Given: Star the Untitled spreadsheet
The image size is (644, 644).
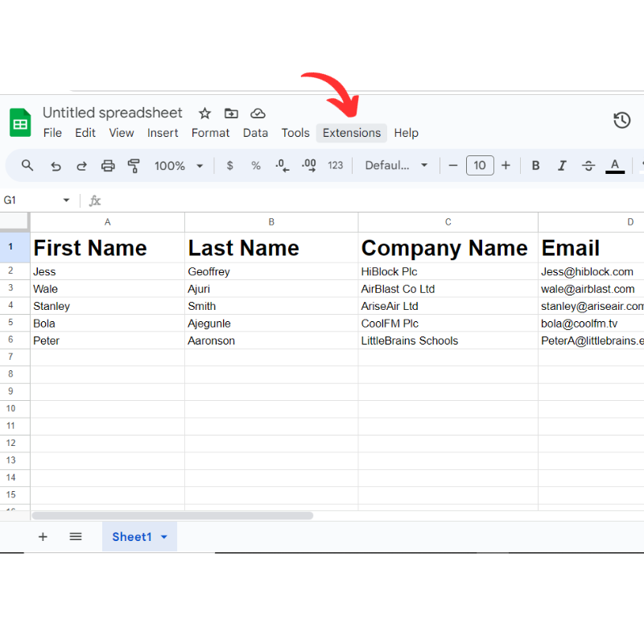Looking at the screenshot, I should (x=204, y=114).
